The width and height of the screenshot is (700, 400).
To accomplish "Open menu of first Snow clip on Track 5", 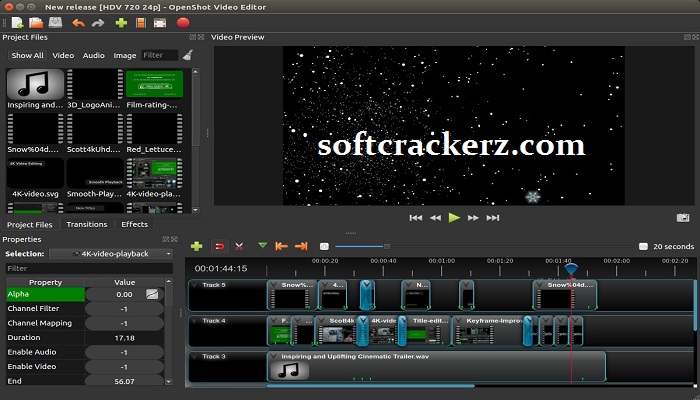I will click(273, 285).
